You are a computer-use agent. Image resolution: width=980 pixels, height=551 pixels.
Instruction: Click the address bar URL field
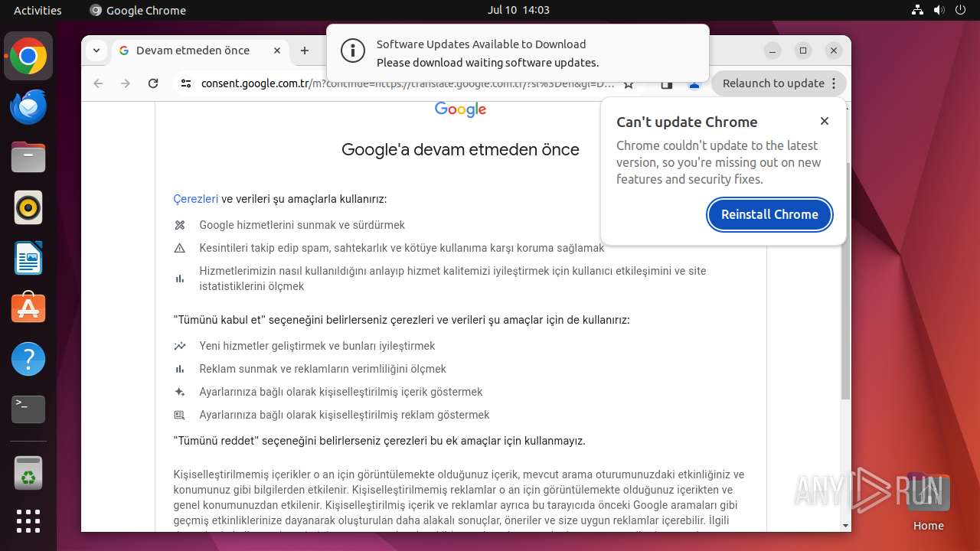(407, 83)
